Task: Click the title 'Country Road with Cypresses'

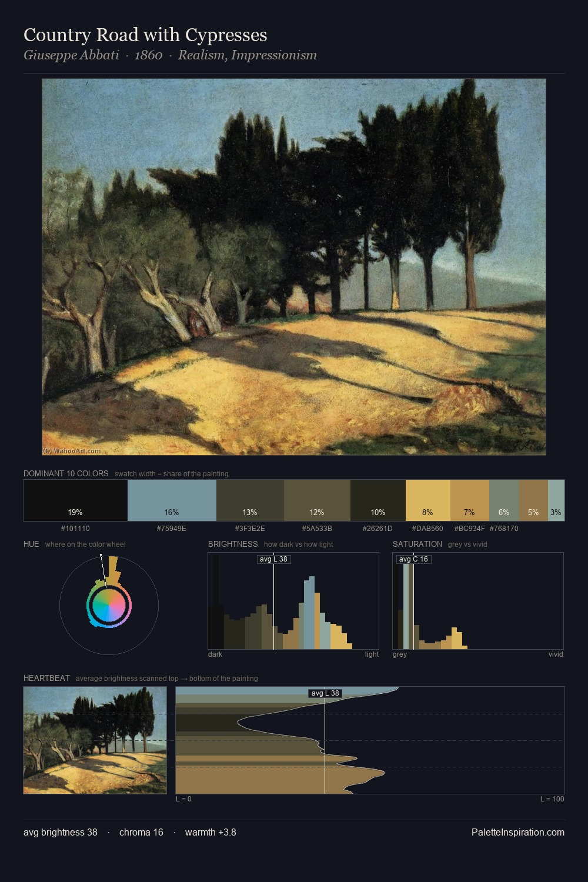Action: [x=145, y=35]
